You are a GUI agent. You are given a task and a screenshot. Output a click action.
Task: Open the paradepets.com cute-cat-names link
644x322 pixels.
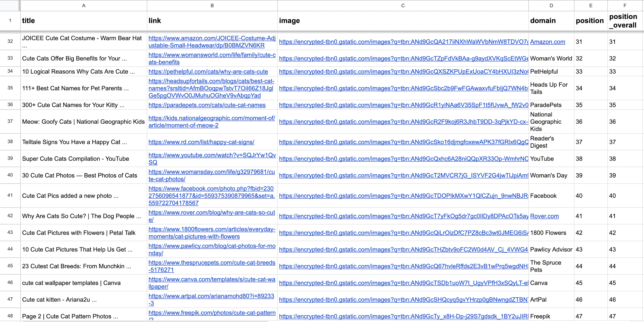pos(207,105)
